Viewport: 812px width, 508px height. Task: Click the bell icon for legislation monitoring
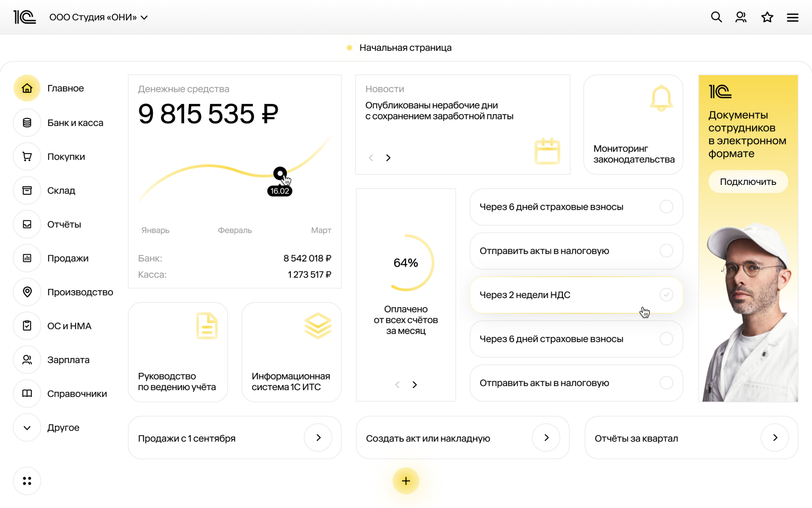(661, 98)
